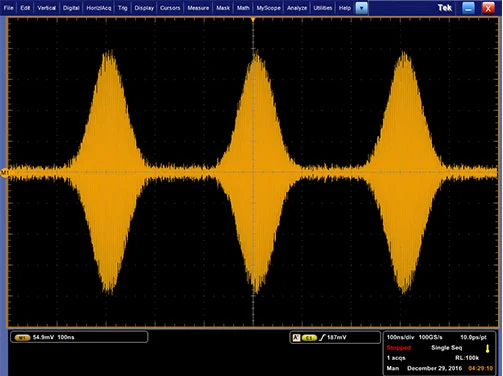Expand the menu bar dropdown arrow button
503x376 pixels.
pos(362,8)
